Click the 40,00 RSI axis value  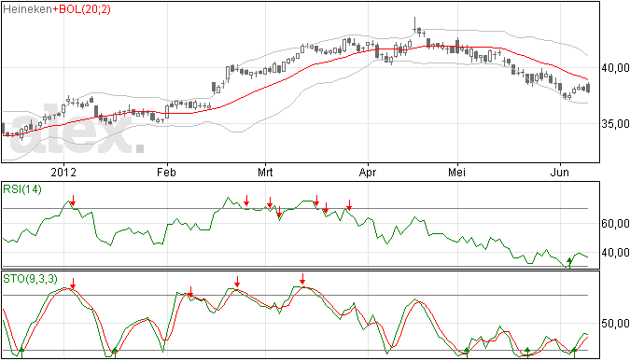click(615, 253)
